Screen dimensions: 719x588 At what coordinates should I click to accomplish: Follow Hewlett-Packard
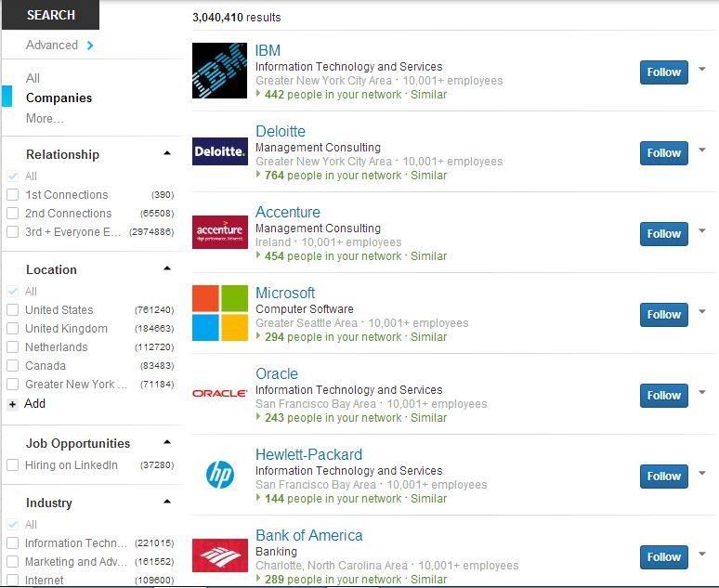pyautogui.click(x=663, y=477)
